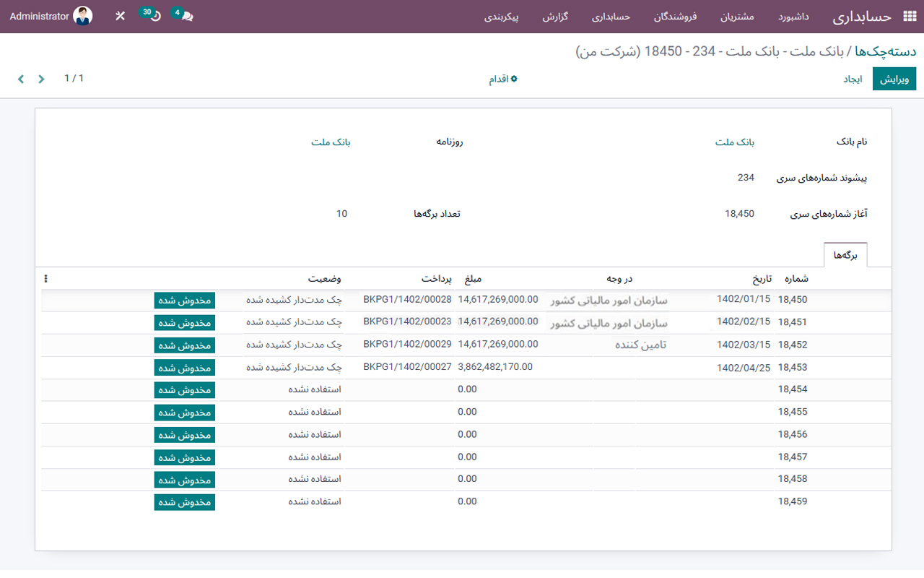Click the Administrator profile avatar
Screen dimensions: 924x578
[81, 15]
